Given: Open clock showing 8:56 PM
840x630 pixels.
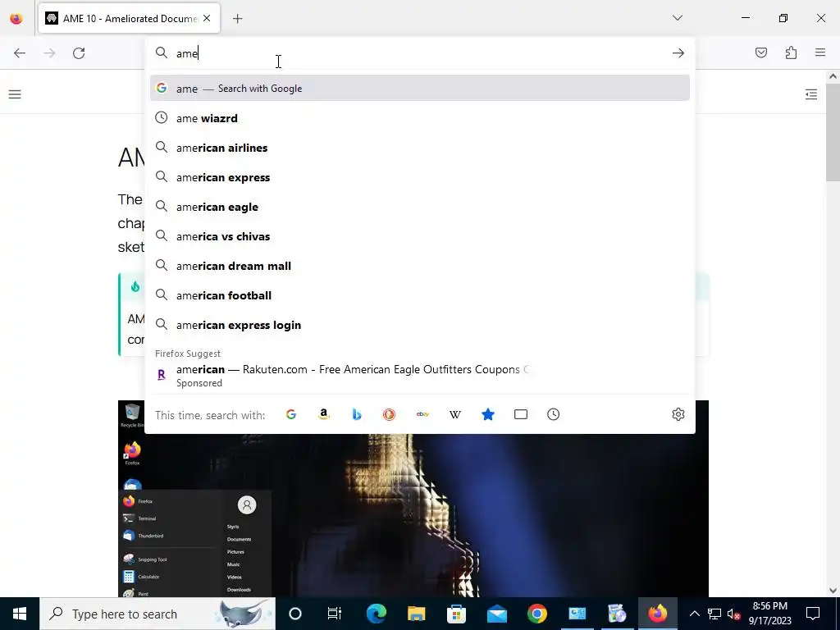Looking at the screenshot, I should click(x=769, y=614).
